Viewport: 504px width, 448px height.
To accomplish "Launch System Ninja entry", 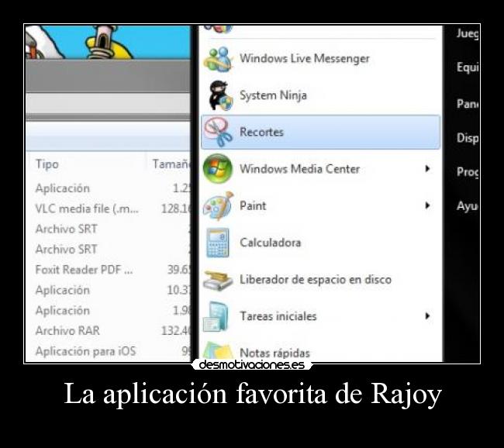I will (320, 95).
